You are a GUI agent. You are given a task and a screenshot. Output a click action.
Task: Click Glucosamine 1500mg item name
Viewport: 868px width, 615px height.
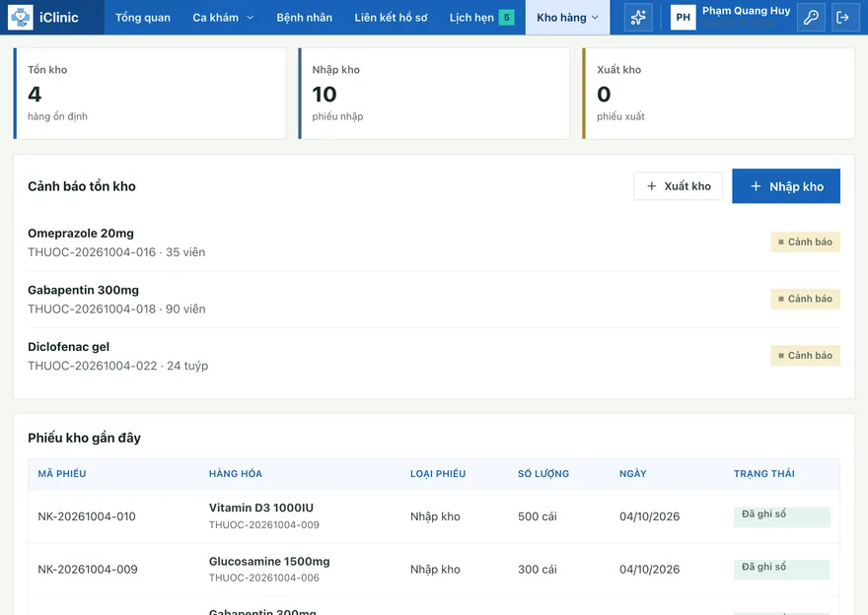coord(269,562)
